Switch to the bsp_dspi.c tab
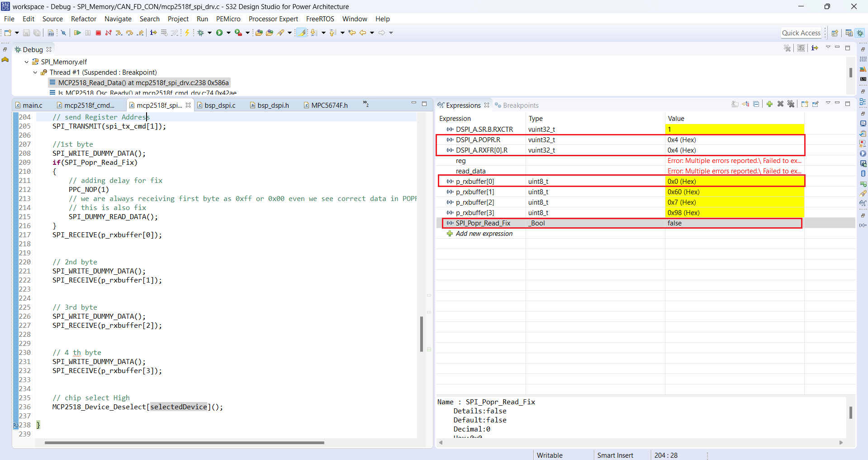Viewport: 868px width, 460px height. click(219, 105)
